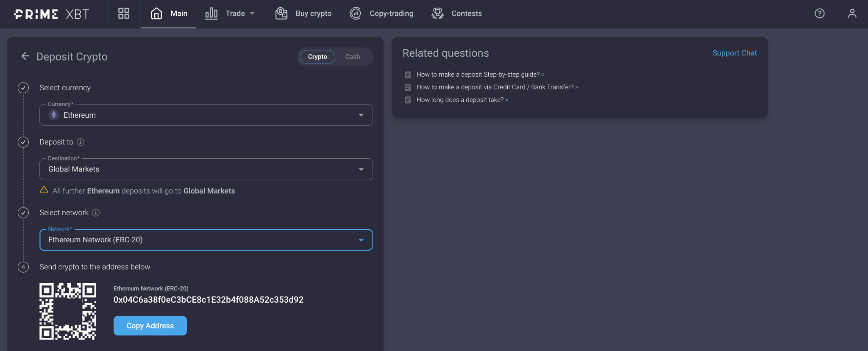Open the Currency dropdown showing Ethereum
The height and width of the screenshot is (351, 868).
point(206,115)
